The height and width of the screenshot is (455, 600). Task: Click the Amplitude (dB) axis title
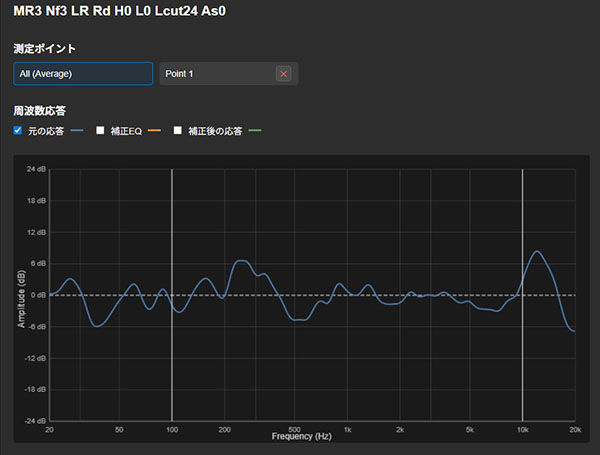[x=20, y=295]
